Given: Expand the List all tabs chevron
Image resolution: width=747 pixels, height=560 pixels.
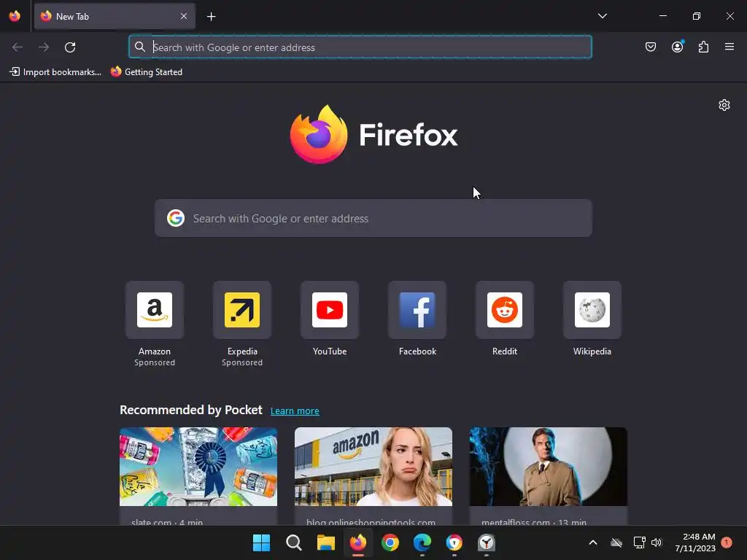Looking at the screenshot, I should click(602, 16).
